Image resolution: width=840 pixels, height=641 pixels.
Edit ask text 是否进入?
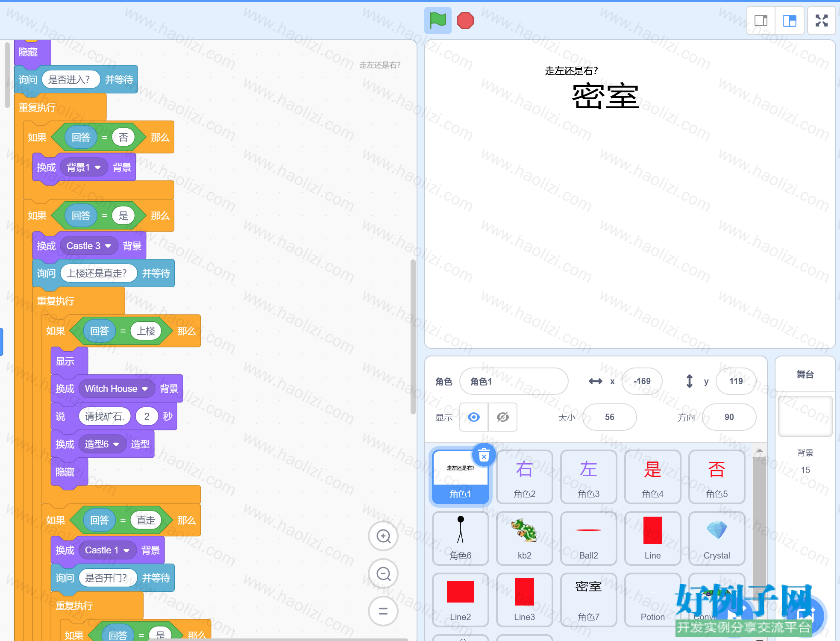[x=71, y=79]
